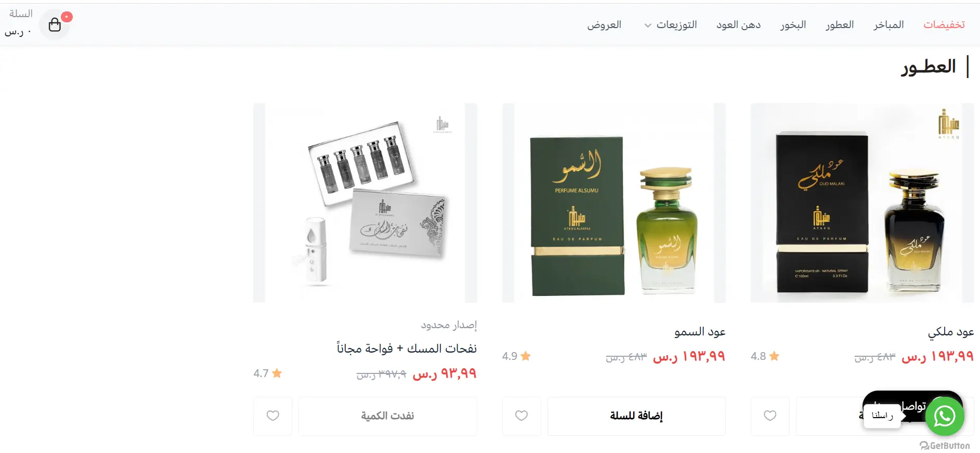Screen dimensions: 980x453
Task: Click the rating star of عود ملكي
Action: (774, 356)
